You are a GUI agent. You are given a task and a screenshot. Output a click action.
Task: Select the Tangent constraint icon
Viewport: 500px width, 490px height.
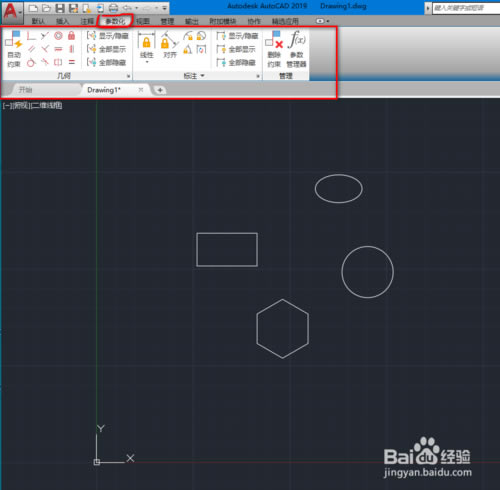tap(31, 62)
